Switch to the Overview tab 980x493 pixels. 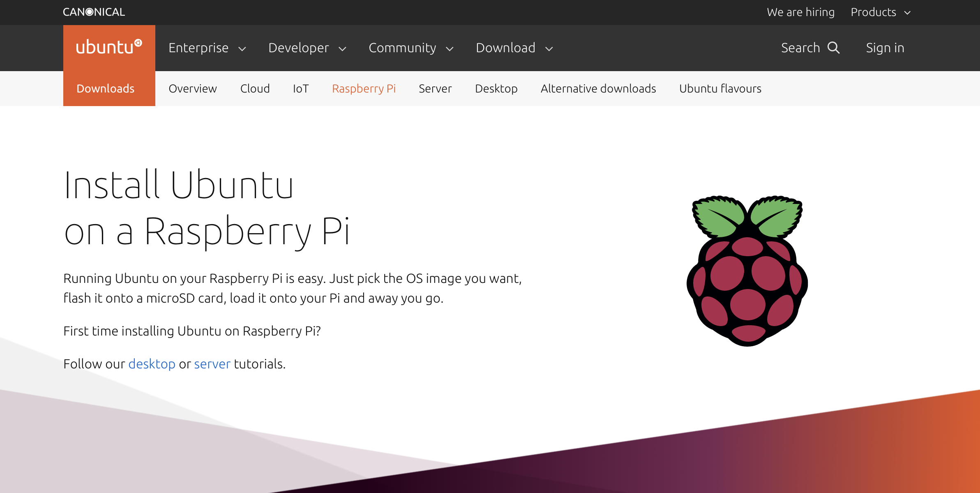(193, 88)
